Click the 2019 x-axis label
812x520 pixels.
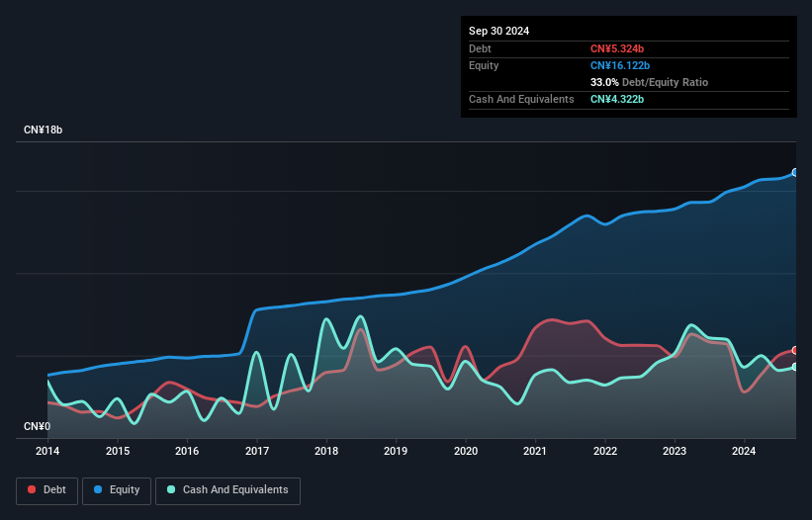point(396,451)
